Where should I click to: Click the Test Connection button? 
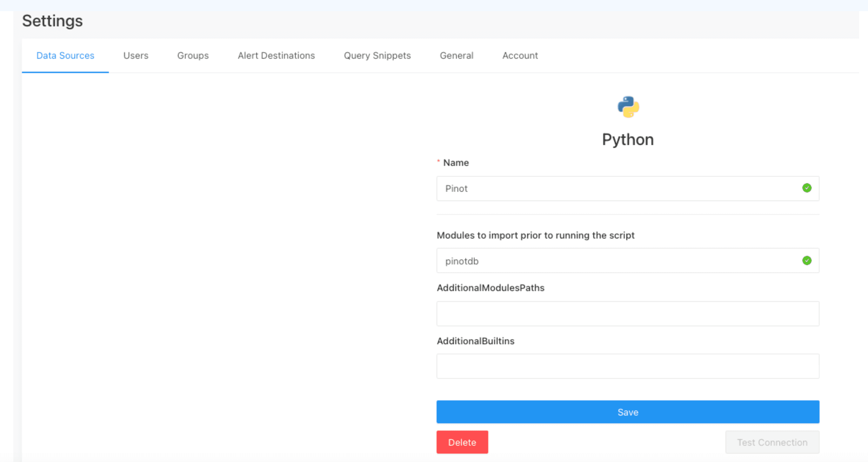pos(772,442)
